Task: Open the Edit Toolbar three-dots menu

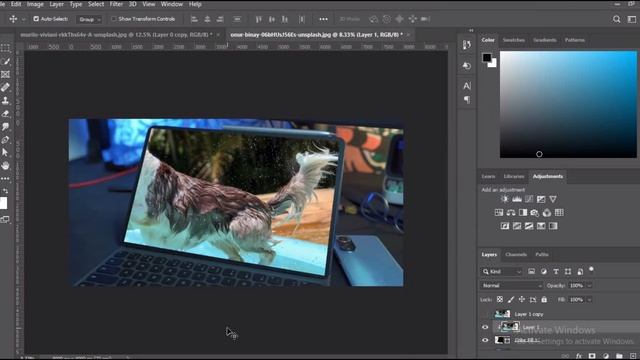Action: pyautogui.click(x=5, y=178)
